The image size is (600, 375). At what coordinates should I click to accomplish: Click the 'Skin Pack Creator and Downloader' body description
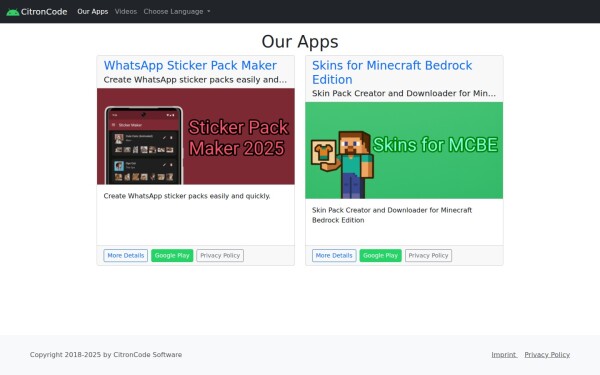392,215
